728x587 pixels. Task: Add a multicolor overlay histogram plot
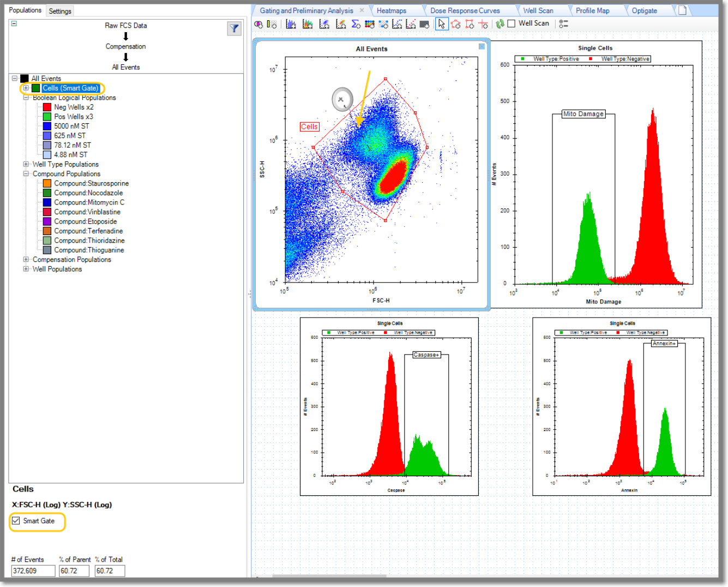coord(308,24)
